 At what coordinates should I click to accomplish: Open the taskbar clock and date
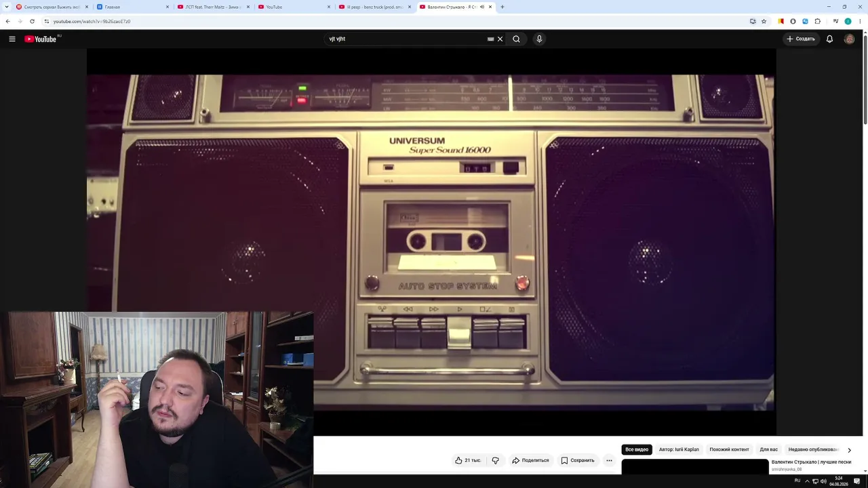pyautogui.click(x=839, y=481)
